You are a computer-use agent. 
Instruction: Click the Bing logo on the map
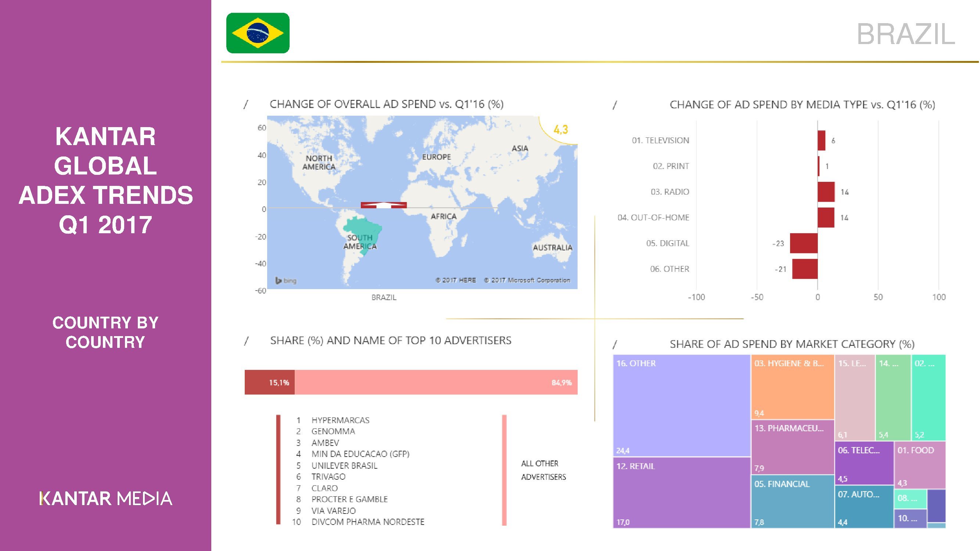[x=286, y=281]
